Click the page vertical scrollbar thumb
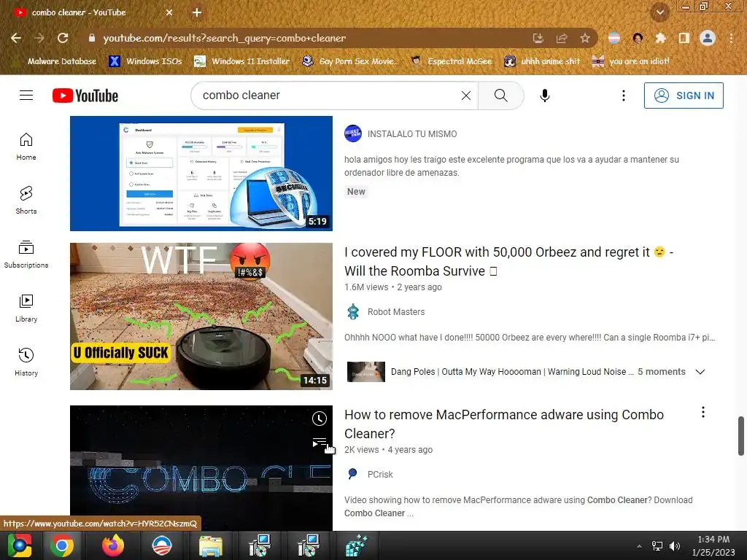This screenshot has width=747, height=560. tap(741, 436)
